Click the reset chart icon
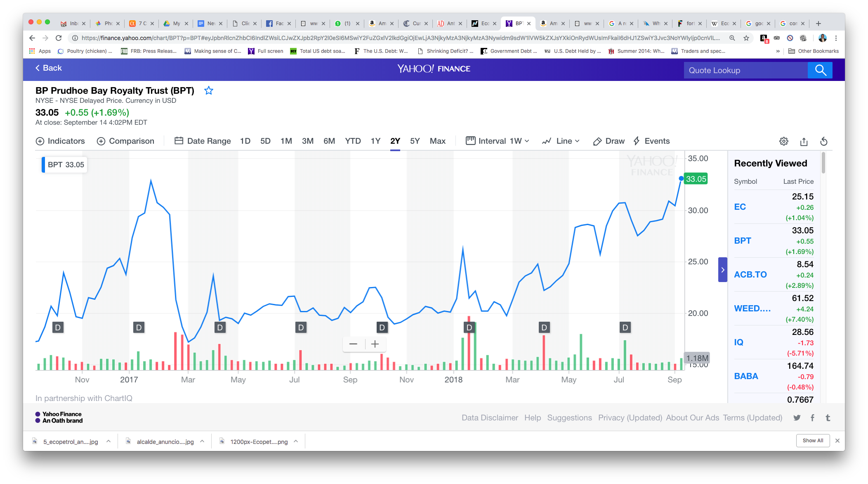The width and height of the screenshot is (868, 484). pyautogui.click(x=823, y=141)
